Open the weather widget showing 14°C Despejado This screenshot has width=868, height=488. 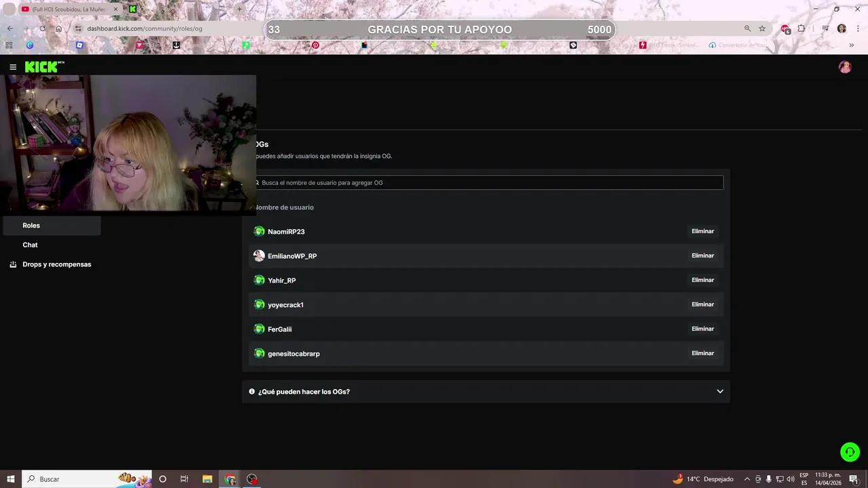703,479
